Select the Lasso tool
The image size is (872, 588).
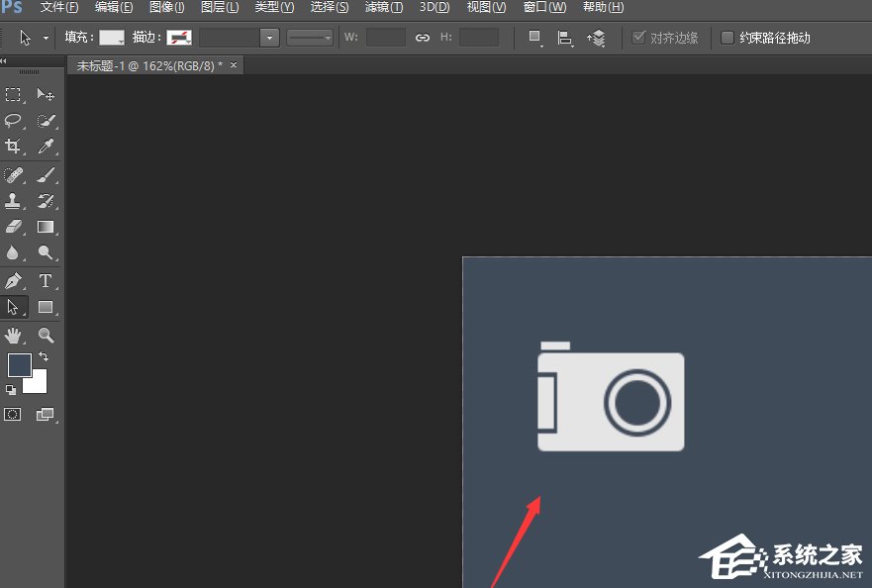click(x=13, y=120)
